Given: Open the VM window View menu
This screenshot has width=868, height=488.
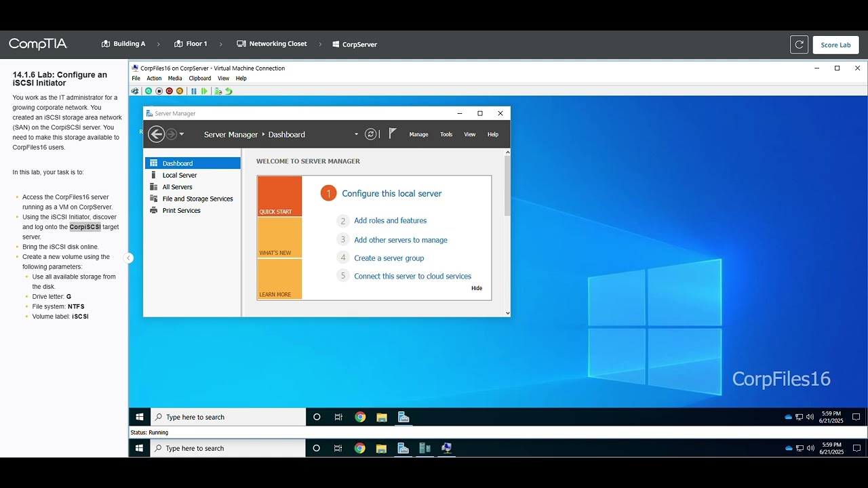Looking at the screenshot, I should pos(223,79).
